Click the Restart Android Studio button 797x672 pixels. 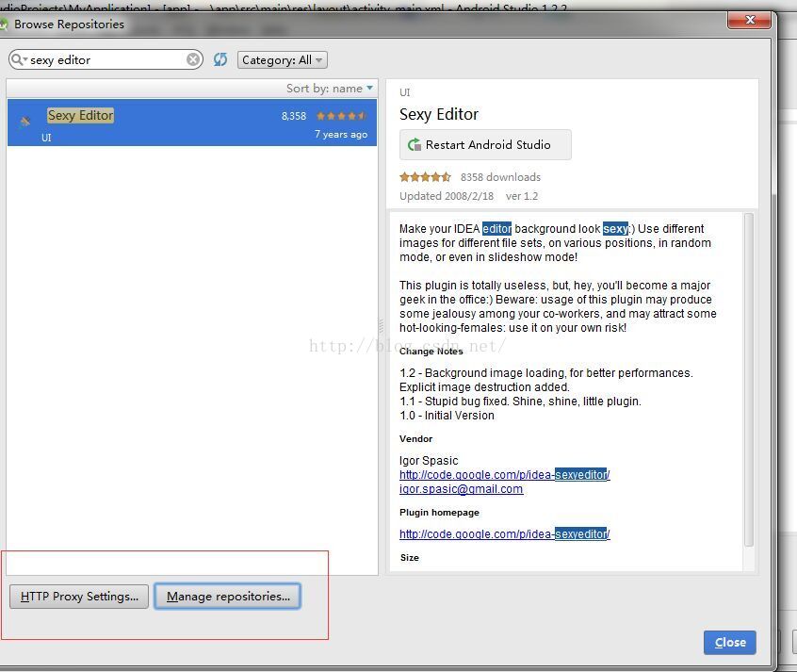pos(485,145)
